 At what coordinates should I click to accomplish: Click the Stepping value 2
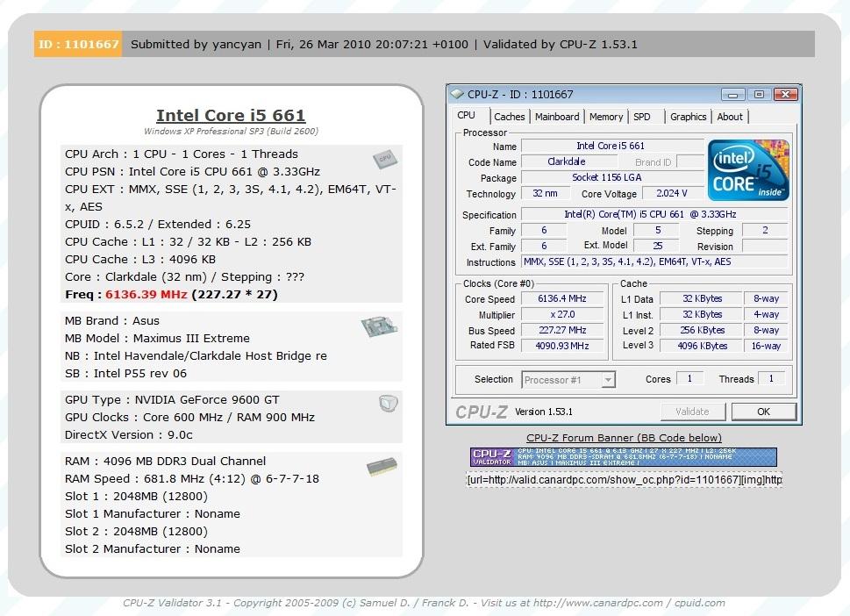(764, 230)
